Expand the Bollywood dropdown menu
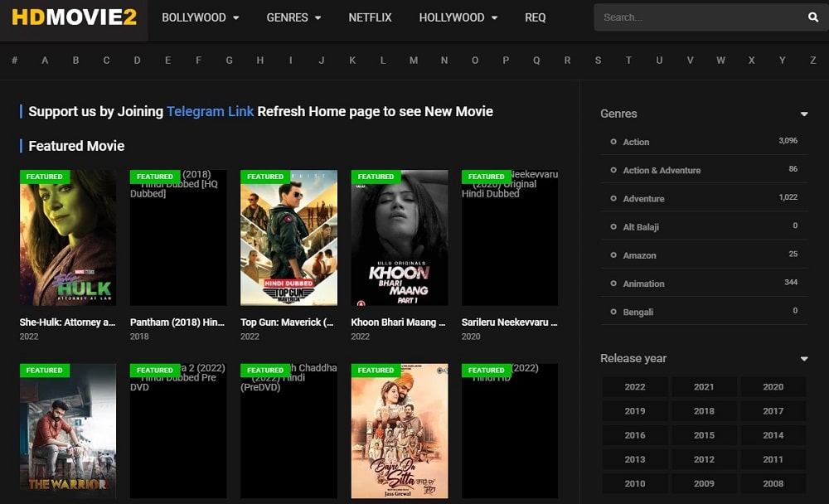This screenshot has height=504, width=829. (x=201, y=17)
